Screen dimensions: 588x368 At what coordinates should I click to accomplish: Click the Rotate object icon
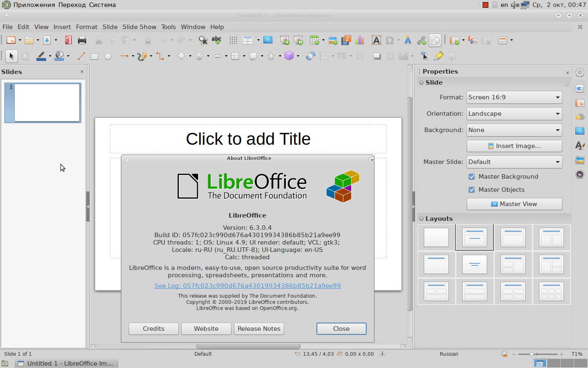tap(311, 56)
